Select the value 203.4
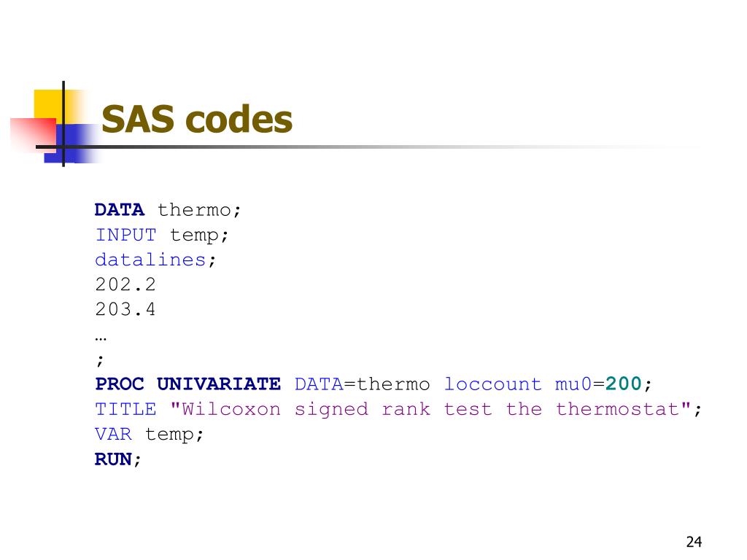This screenshot has height=560, width=747. (125, 309)
